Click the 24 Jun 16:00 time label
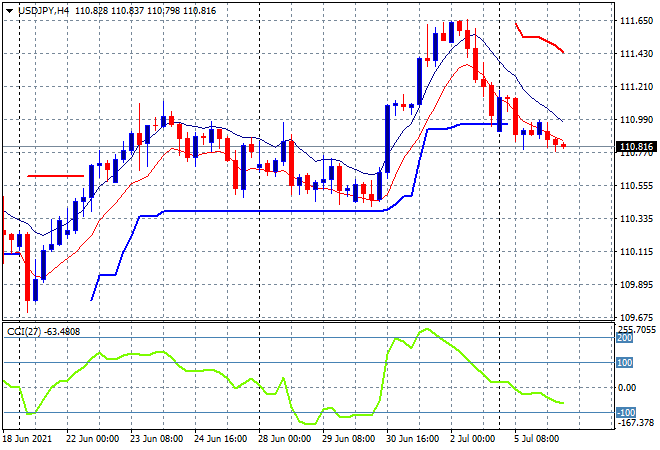 coord(221,439)
